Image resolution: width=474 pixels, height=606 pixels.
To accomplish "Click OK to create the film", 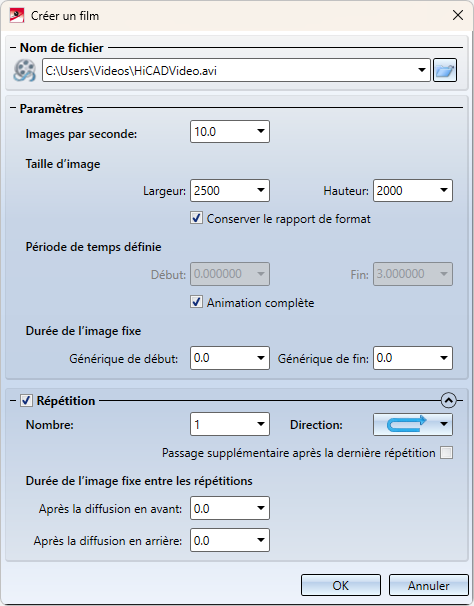I will [341, 585].
